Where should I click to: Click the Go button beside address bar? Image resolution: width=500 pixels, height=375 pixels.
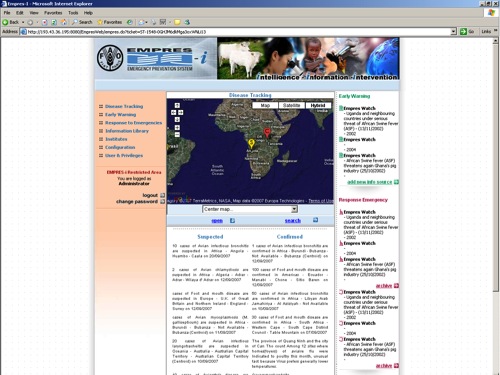(467, 32)
